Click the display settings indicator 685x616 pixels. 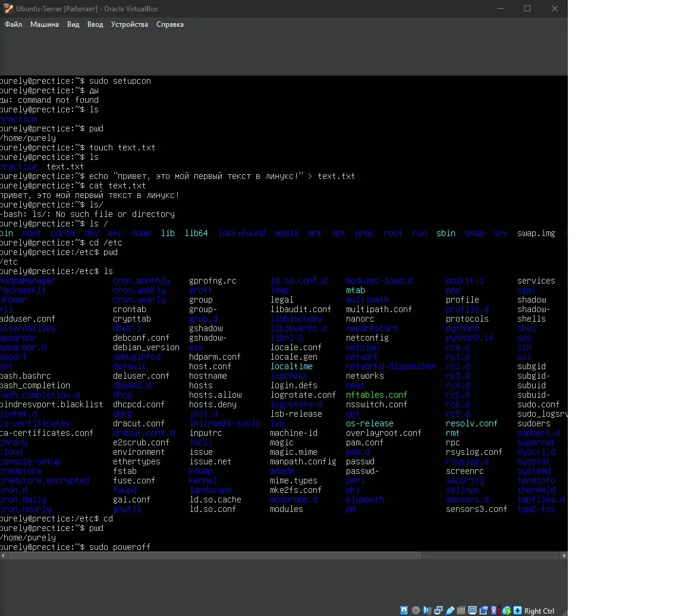472,610
